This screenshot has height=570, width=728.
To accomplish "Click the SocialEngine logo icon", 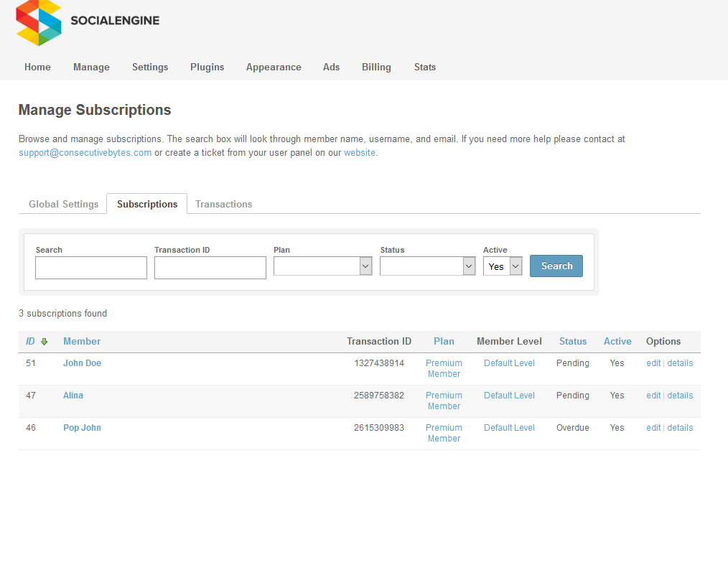I will pyautogui.click(x=39, y=22).
